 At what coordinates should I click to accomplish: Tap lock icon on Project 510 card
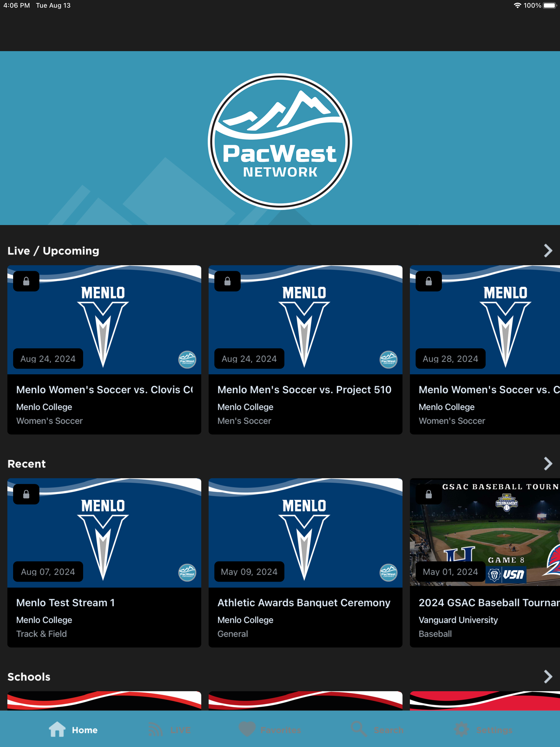pyautogui.click(x=227, y=281)
